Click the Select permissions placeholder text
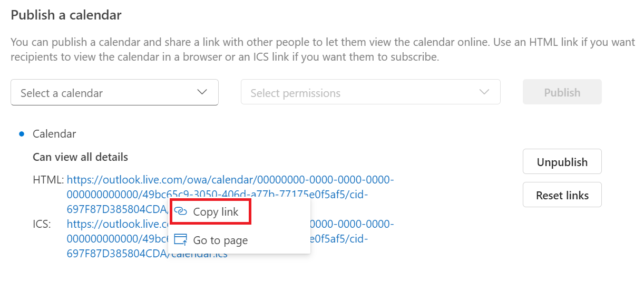The height and width of the screenshot is (290, 644). [x=295, y=93]
